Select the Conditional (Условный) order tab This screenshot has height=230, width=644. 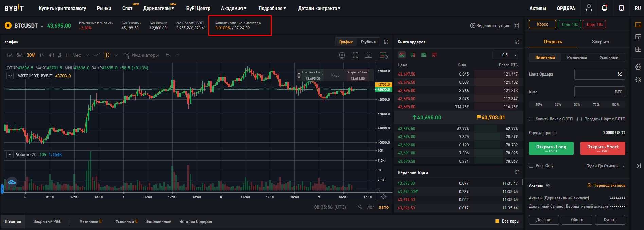tap(609, 57)
